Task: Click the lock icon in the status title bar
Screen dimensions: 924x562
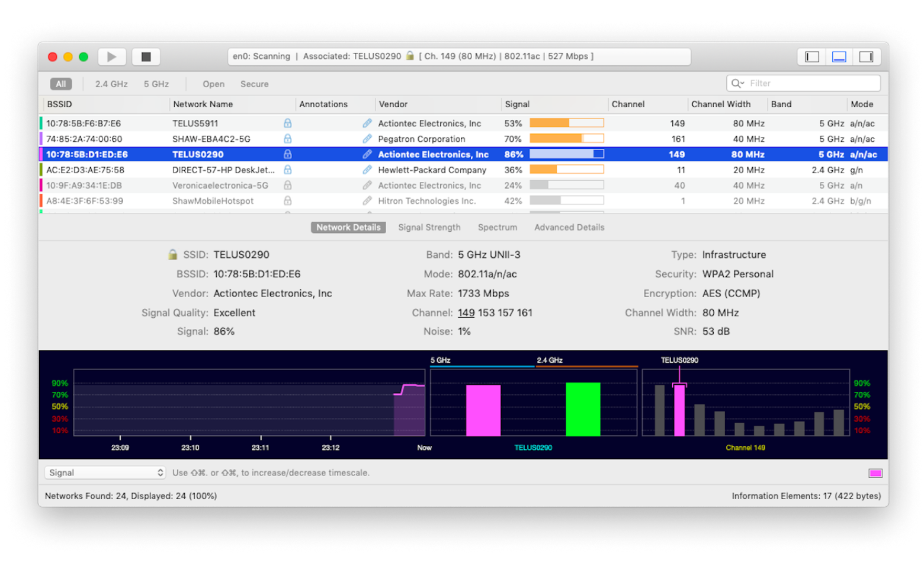Action: click(409, 56)
